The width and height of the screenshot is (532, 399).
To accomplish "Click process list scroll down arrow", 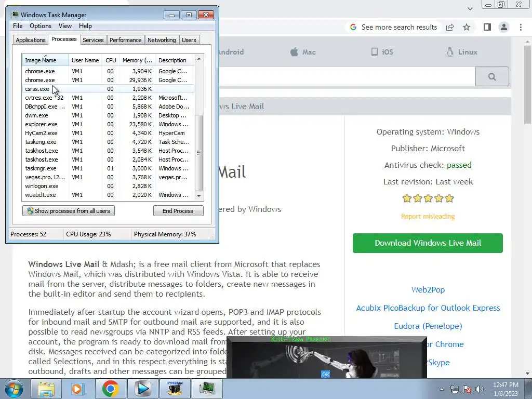I will tap(199, 196).
